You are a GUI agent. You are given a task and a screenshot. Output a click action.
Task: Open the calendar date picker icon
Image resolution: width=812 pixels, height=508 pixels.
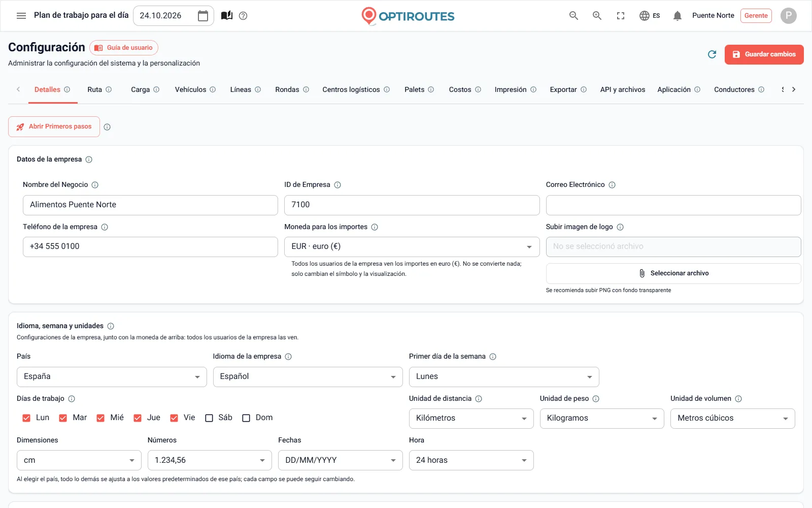coord(203,16)
